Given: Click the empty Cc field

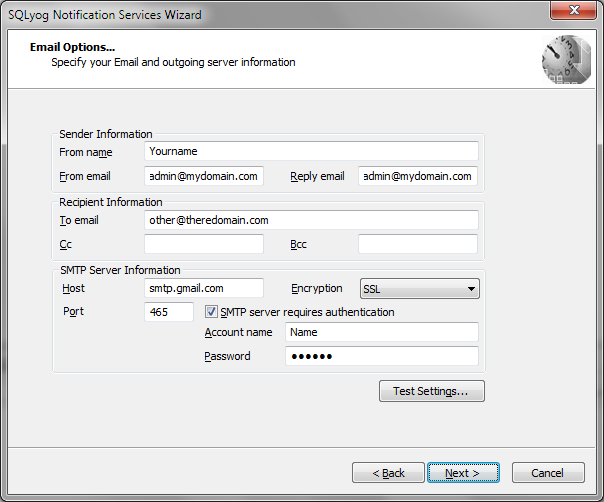Looking at the screenshot, I should pyautogui.click(x=204, y=244).
